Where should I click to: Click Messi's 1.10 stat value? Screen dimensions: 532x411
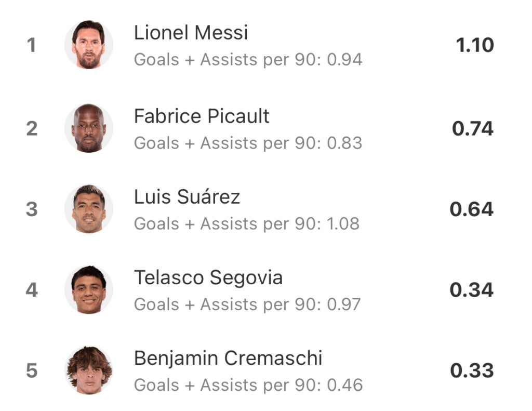pos(475,45)
